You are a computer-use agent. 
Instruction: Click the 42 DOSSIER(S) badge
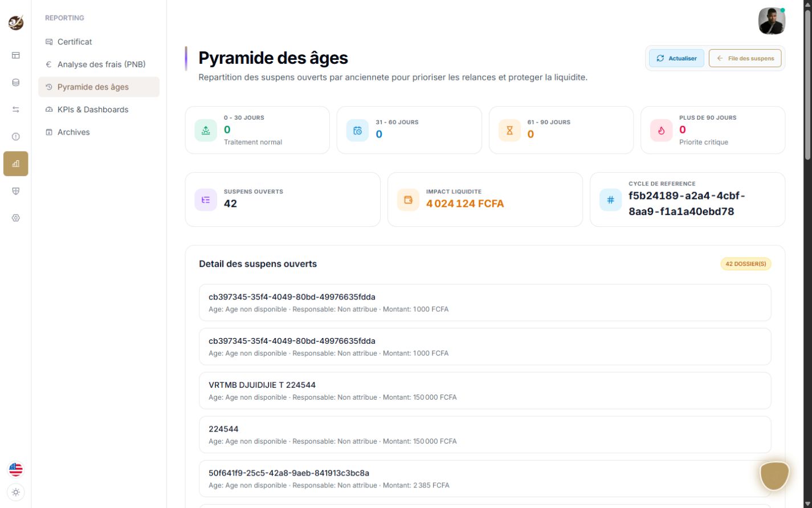point(745,264)
